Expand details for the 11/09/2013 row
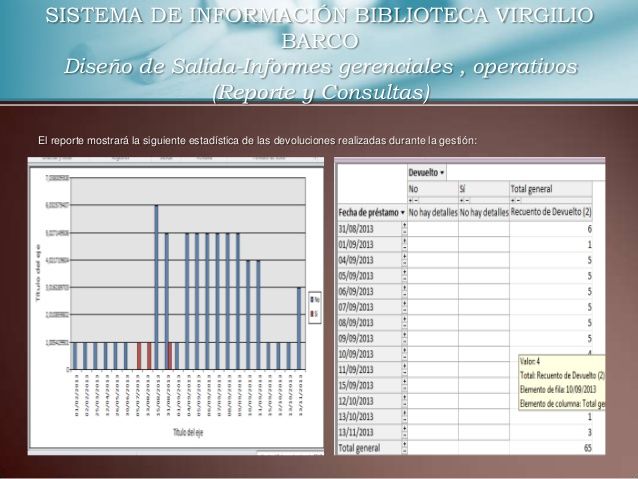Screen dimensions: 638x479 (404, 366)
